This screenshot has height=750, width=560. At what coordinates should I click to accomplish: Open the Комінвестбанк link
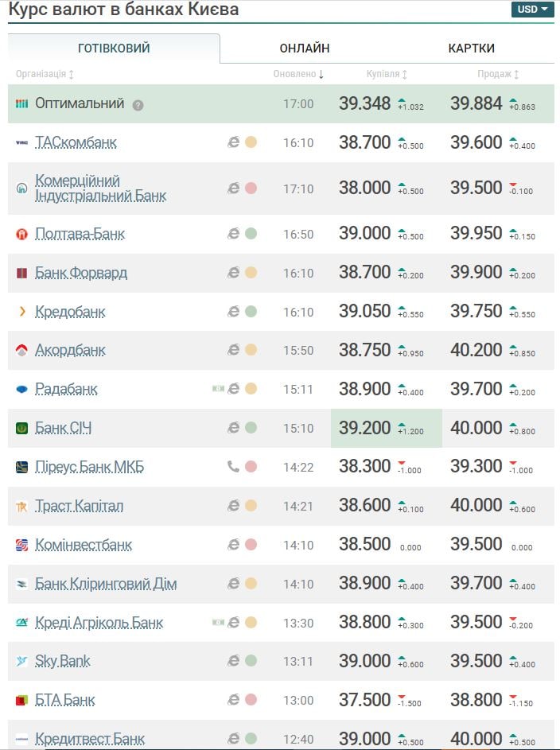click(x=84, y=545)
